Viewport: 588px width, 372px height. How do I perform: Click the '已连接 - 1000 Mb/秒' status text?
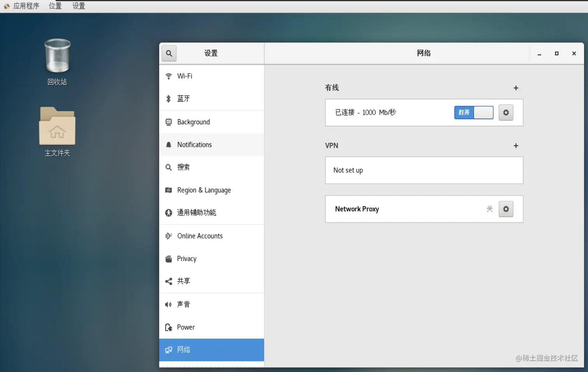pyautogui.click(x=366, y=112)
